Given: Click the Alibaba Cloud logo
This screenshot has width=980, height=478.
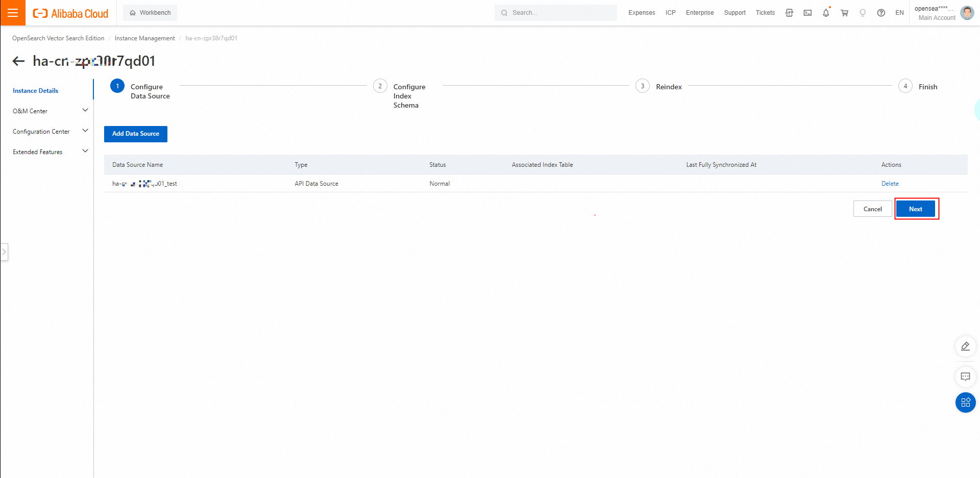Looking at the screenshot, I should [70, 13].
